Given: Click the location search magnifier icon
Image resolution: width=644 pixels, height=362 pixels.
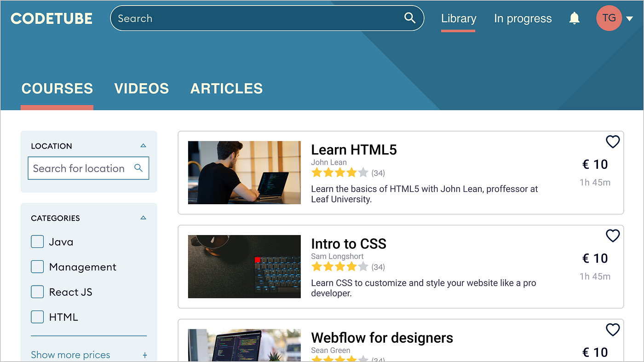Looking at the screenshot, I should pos(138,168).
